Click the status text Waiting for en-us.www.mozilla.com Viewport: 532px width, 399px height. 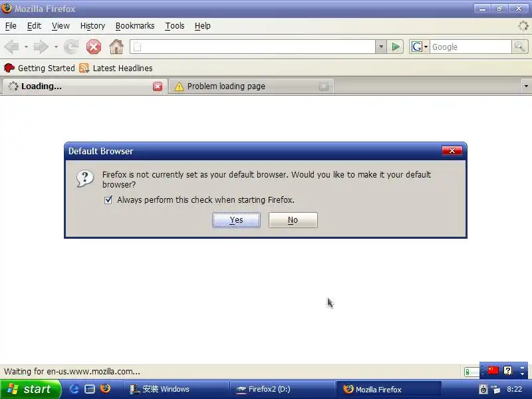point(72,372)
